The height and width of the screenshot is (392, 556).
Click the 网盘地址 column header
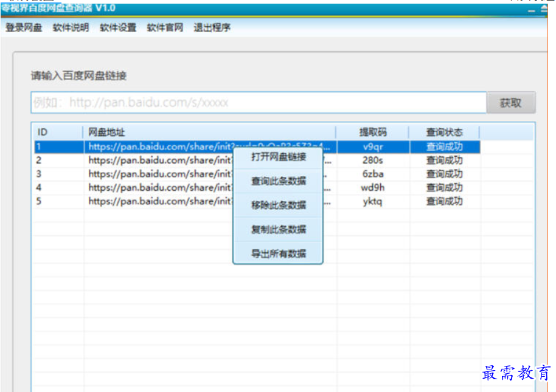click(x=209, y=132)
